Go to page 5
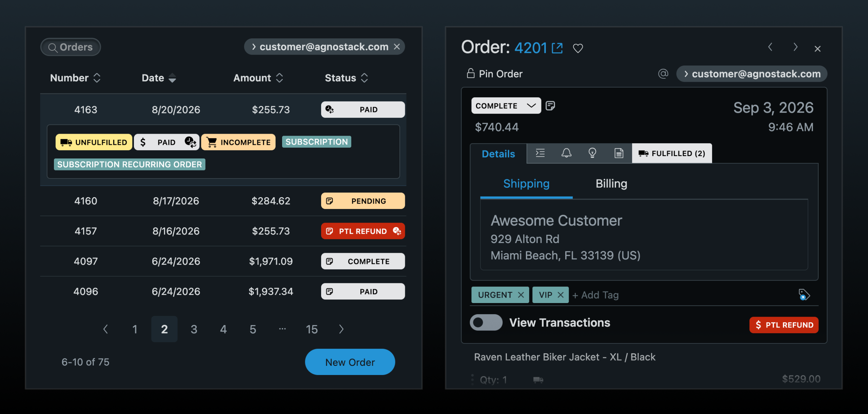868x414 pixels. click(253, 329)
